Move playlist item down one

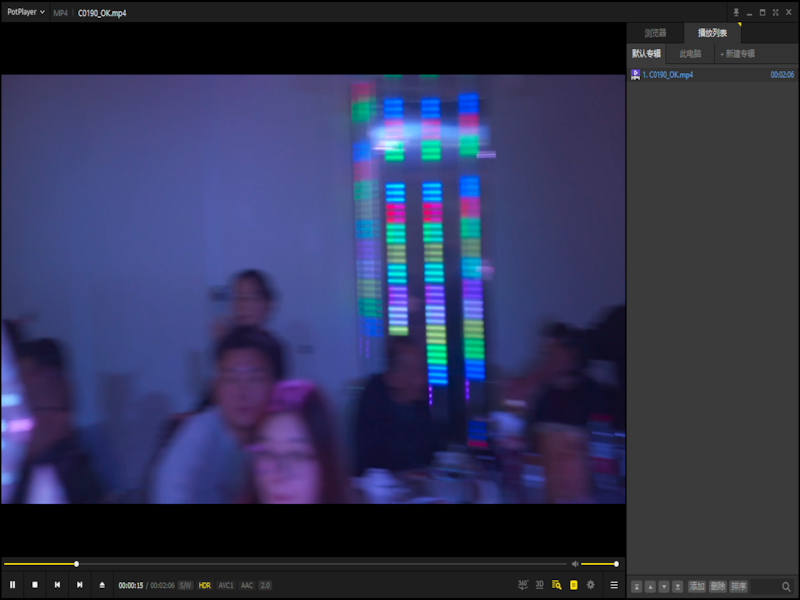(664, 587)
